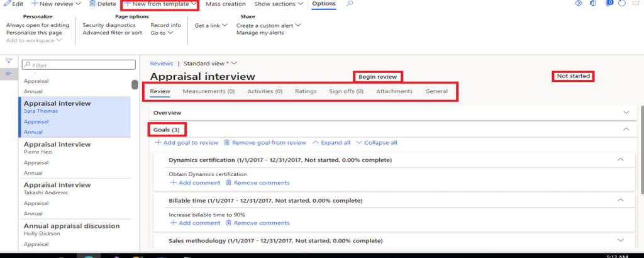Click Security diagnostics link

pos(109,25)
